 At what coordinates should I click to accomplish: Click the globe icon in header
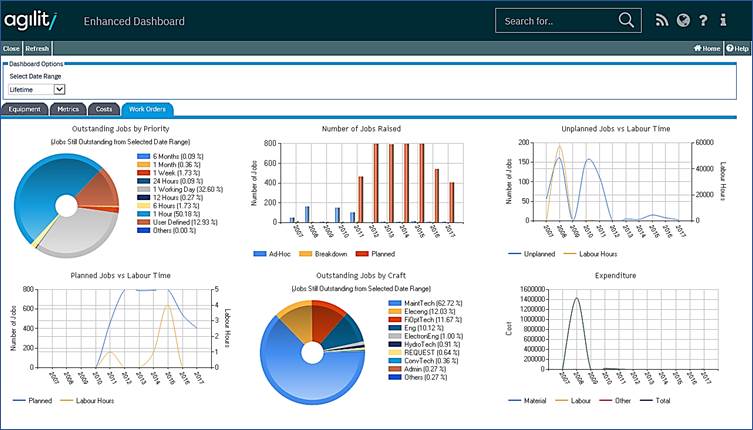[x=683, y=20]
